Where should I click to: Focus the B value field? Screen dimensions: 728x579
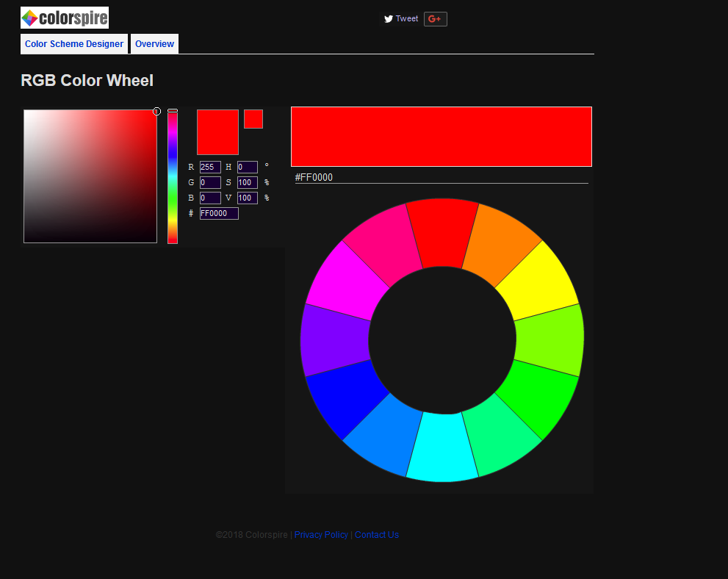click(210, 198)
